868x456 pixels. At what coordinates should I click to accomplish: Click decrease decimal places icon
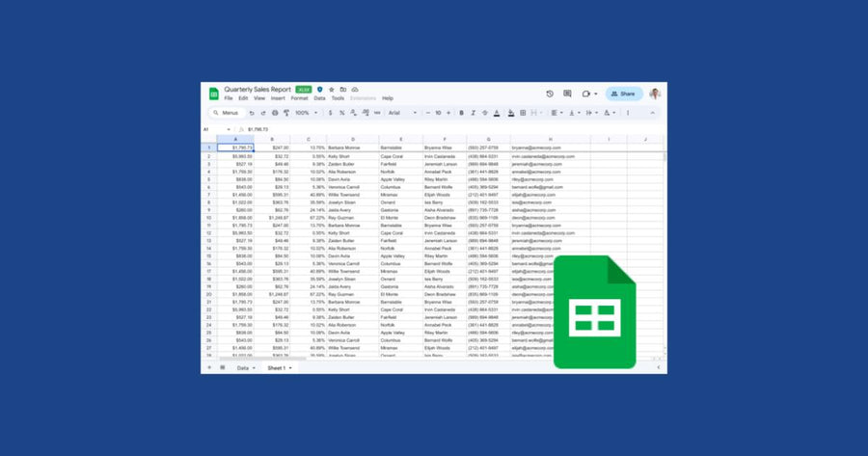click(x=353, y=113)
